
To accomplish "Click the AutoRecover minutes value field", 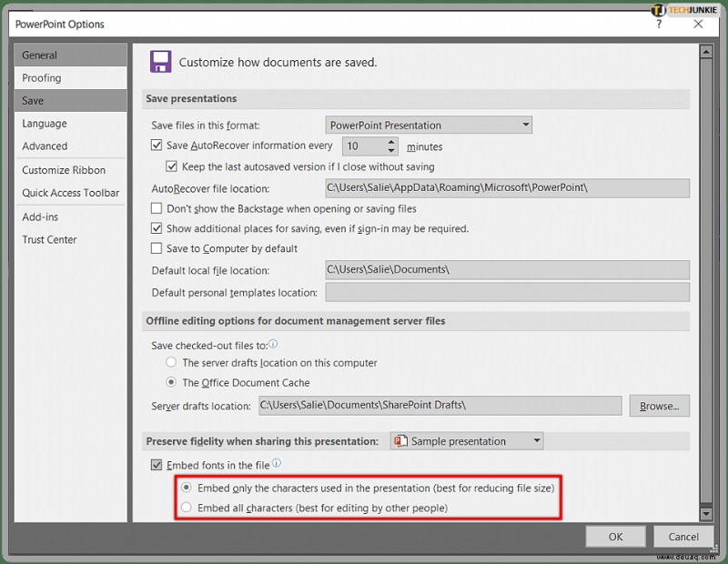I will click(x=365, y=146).
